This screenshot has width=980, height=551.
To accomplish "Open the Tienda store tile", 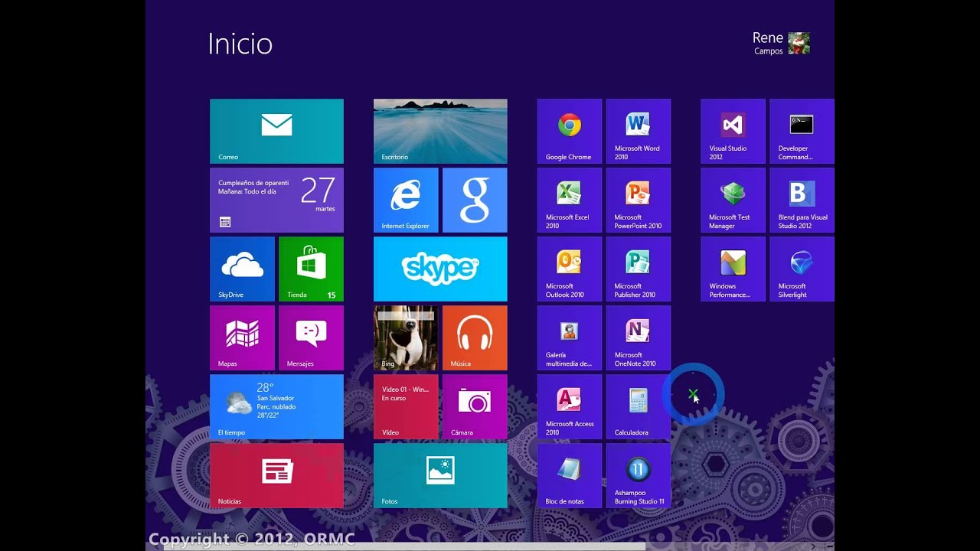I will pos(311,269).
